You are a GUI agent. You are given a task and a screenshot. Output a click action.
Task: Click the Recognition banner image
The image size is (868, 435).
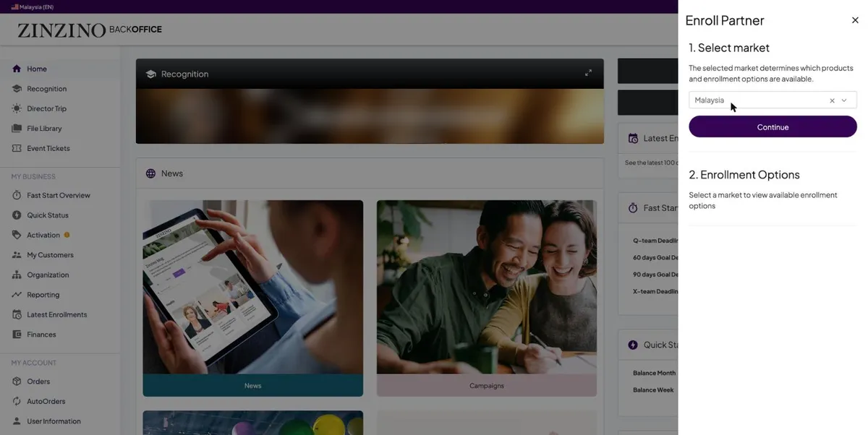[x=370, y=116]
